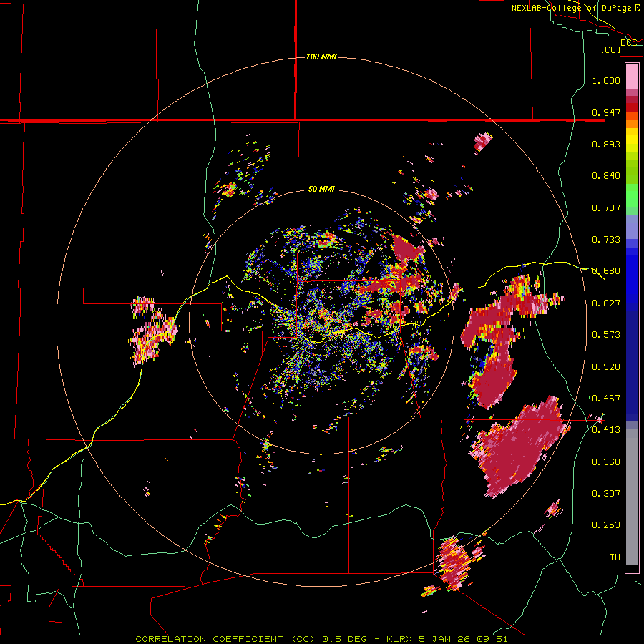Pick the red color band near 0.947
This screenshot has width=644, height=644.
pos(632,107)
